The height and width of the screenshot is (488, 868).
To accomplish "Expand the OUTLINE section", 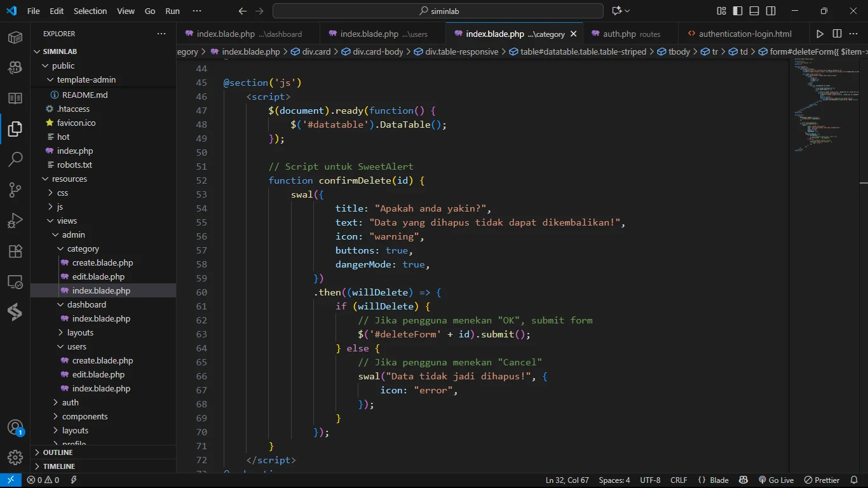I will (x=58, y=452).
